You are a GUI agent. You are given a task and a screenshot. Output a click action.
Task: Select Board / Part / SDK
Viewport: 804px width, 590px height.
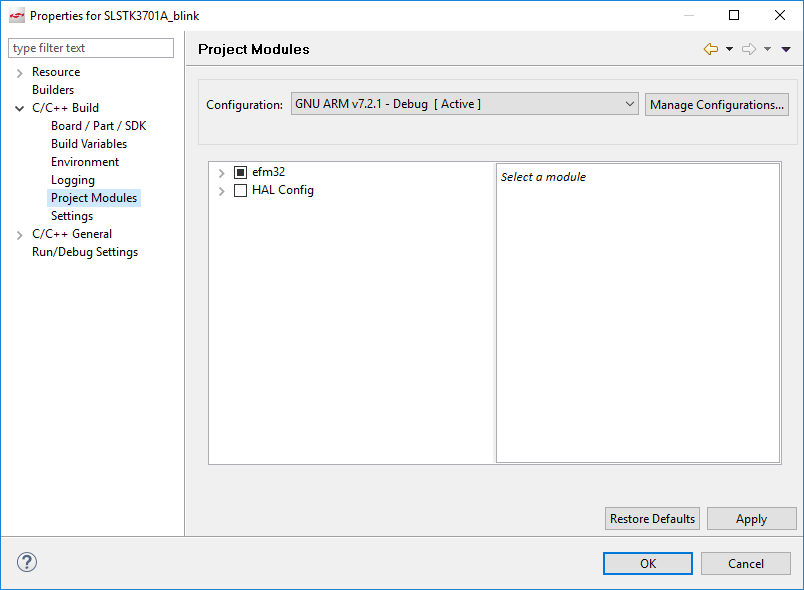(x=98, y=125)
